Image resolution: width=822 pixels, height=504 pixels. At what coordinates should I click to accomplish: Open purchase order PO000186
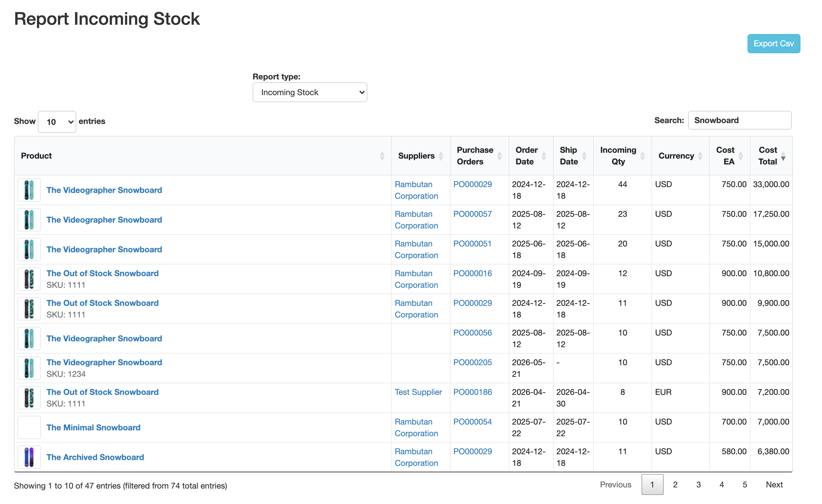click(472, 392)
